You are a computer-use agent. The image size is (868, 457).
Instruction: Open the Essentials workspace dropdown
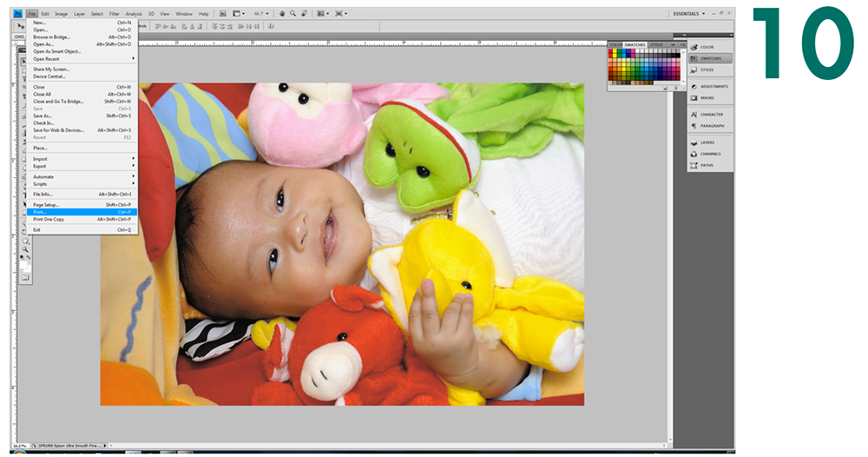click(x=690, y=14)
